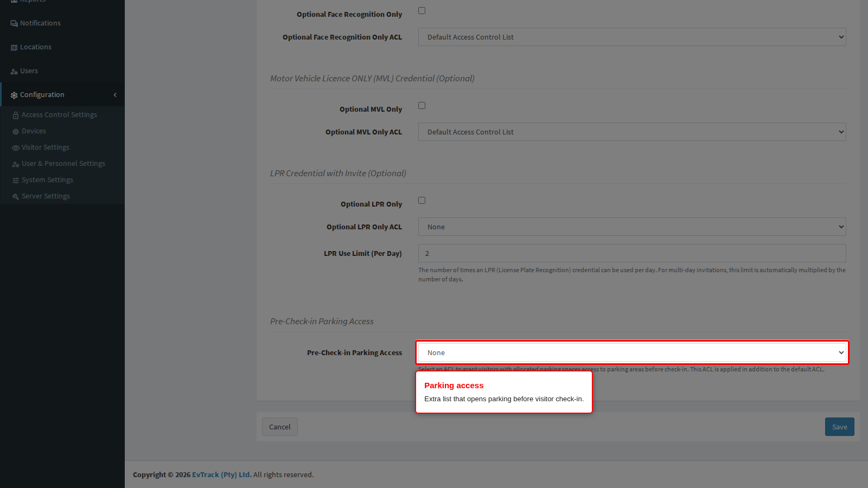Click the Visitor Settings eye icon
The width and height of the screenshot is (868, 488).
[x=16, y=147]
